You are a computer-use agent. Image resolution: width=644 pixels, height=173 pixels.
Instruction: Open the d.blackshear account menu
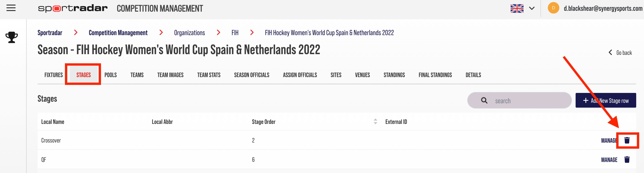tap(603, 8)
